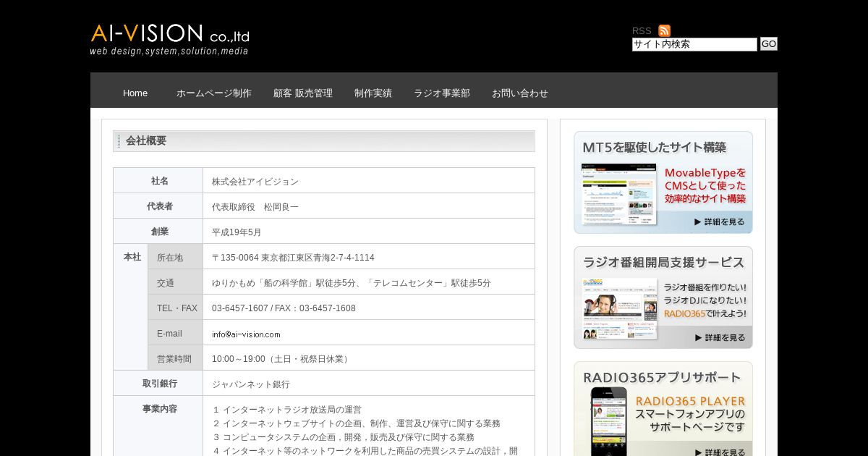Open the MT5を駆使したサイト構築 banner
This screenshot has height=456, width=868.
coord(663,182)
